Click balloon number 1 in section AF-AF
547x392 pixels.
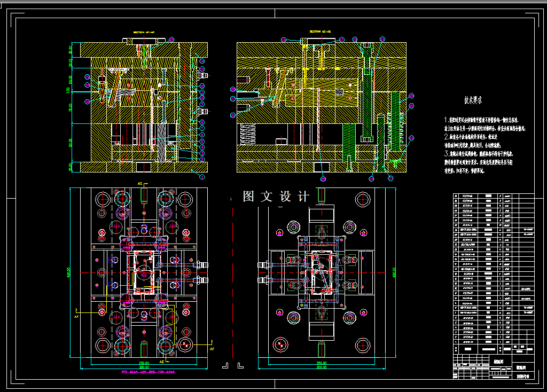click(x=202, y=177)
